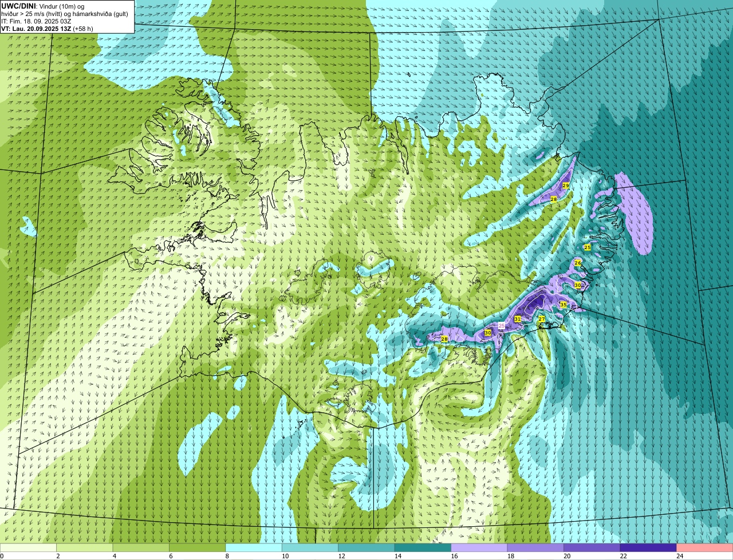Click the 4–6 m/s light green legend swatch
The width and height of the screenshot is (733, 560).
pyautogui.click(x=141, y=548)
